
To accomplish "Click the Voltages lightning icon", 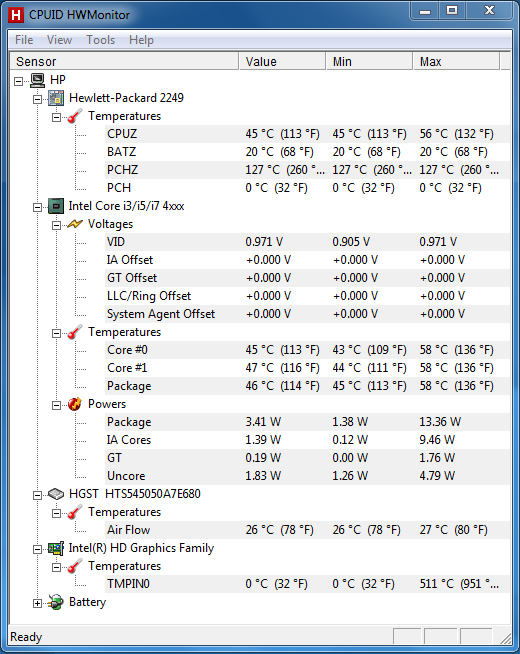I will [75, 224].
